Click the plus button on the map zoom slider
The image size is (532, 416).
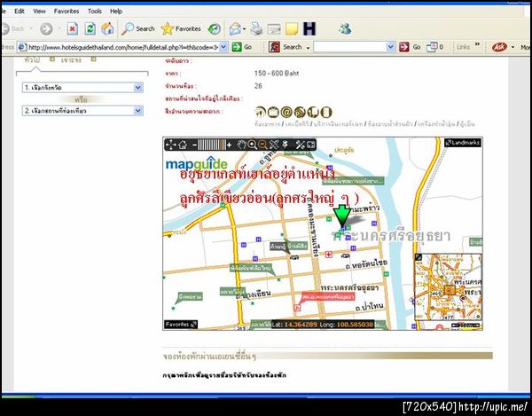tap(230, 145)
